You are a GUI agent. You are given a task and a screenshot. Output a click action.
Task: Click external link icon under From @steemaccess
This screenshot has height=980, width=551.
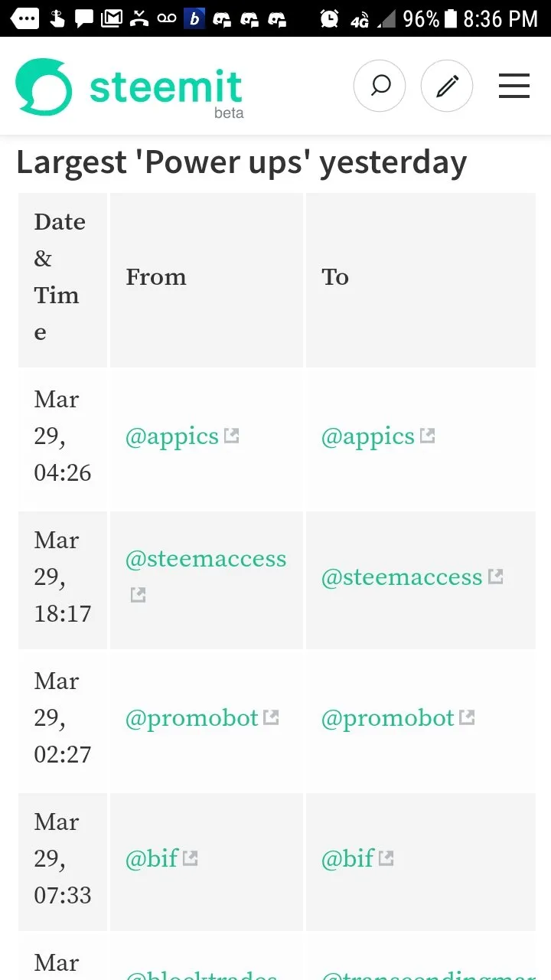click(x=138, y=594)
